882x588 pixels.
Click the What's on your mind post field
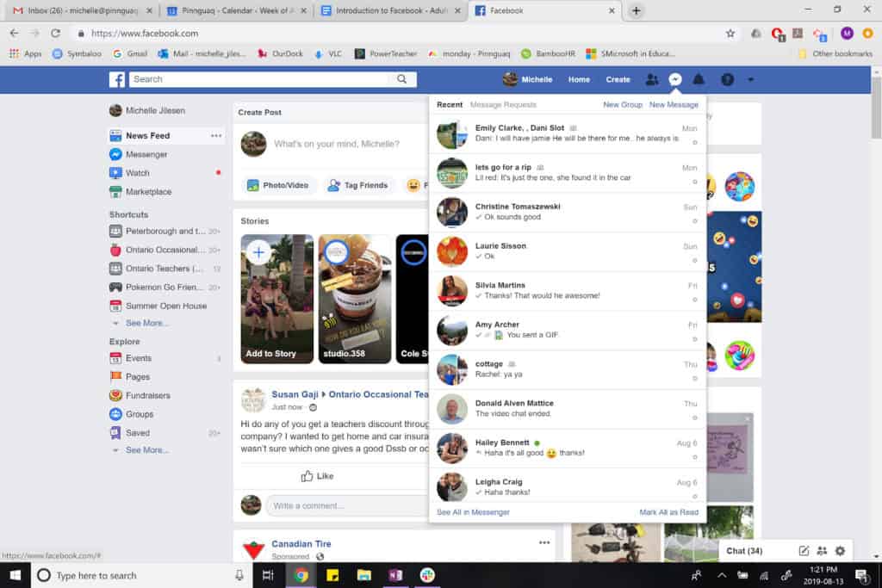[x=337, y=144]
